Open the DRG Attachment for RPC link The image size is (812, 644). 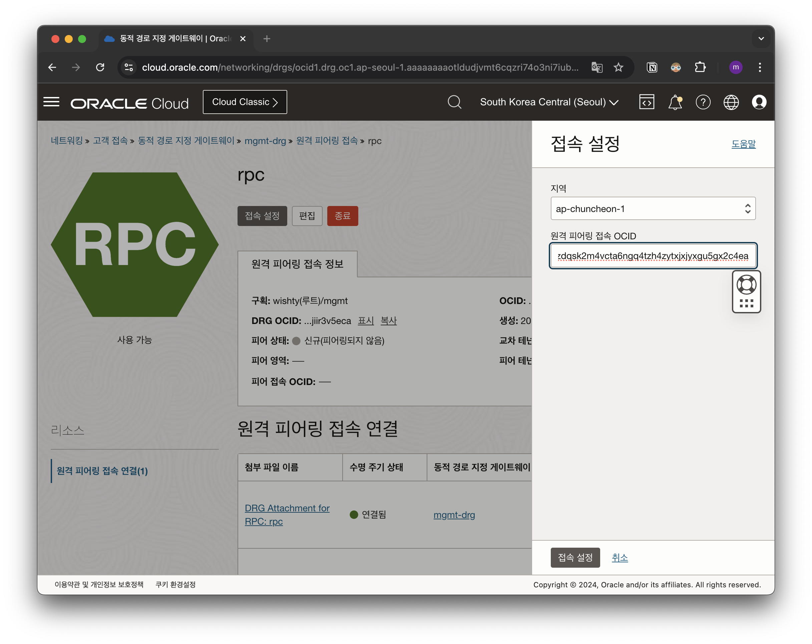[x=287, y=515]
